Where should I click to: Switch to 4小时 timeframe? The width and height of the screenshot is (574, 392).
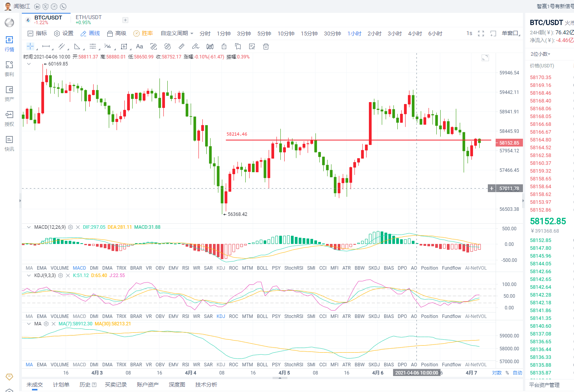[415, 34]
